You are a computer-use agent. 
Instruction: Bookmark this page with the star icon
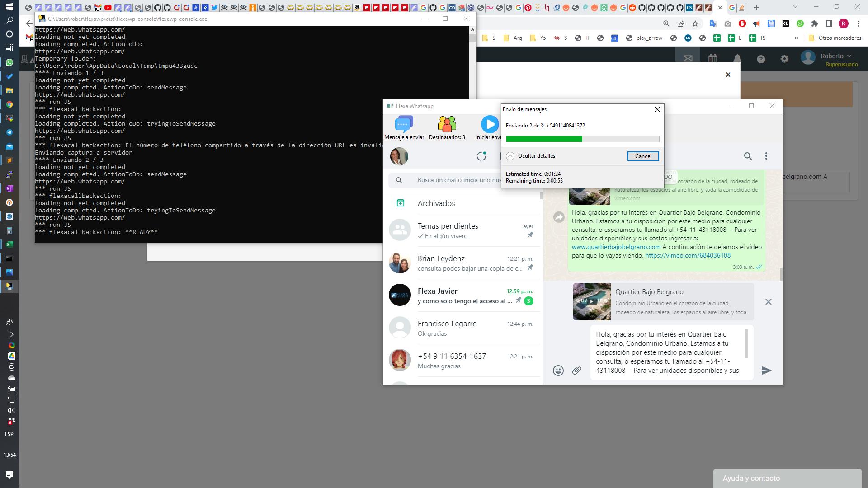click(695, 23)
